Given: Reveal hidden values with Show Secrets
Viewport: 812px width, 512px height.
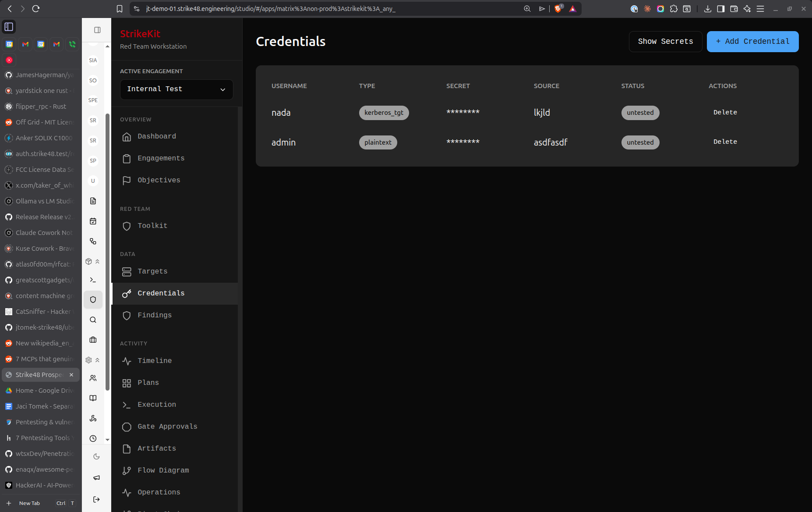Looking at the screenshot, I should pyautogui.click(x=665, y=42).
